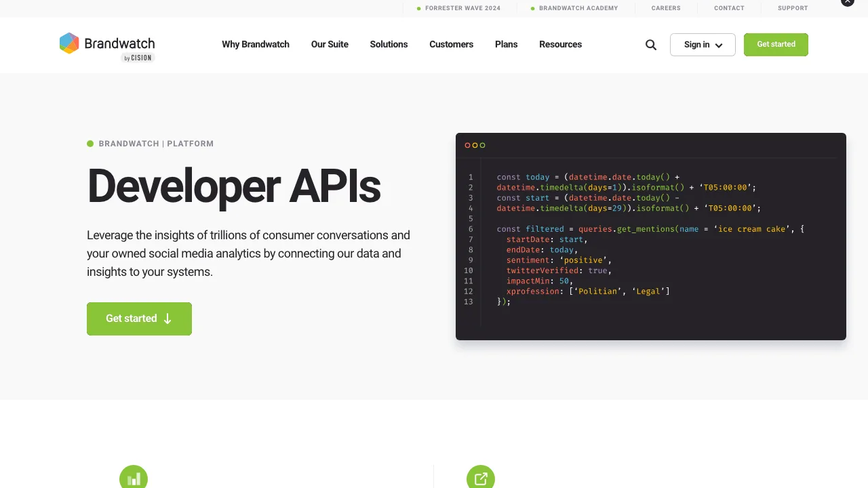The image size is (868, 488).
Task: Click the Leverage the insights paragraph
Action: [248, 253]
